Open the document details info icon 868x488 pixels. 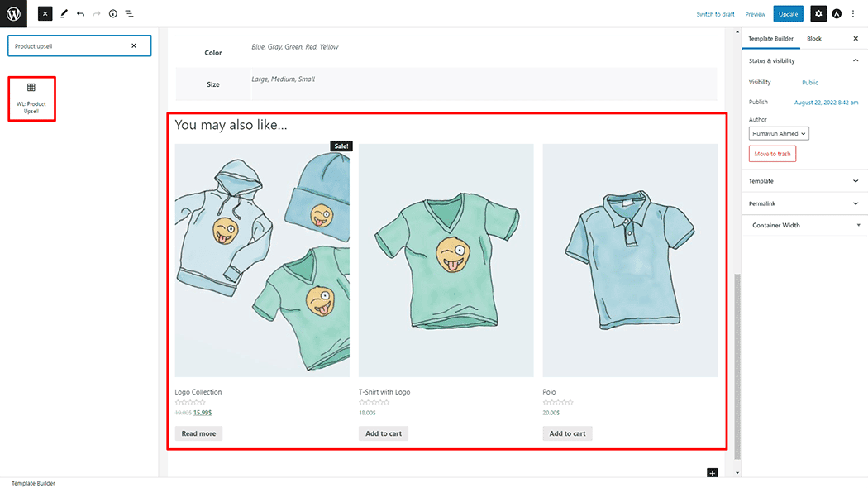113,13
